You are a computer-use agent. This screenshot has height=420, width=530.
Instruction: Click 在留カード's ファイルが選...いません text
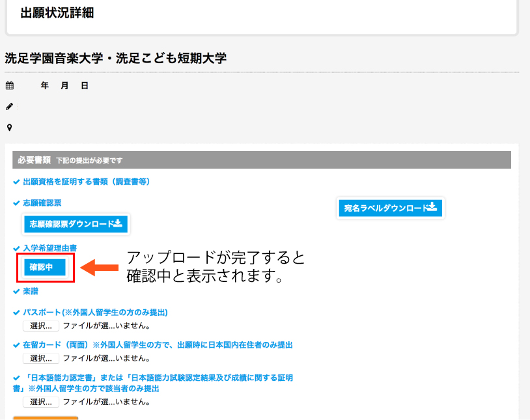click(x=107, y=358)
